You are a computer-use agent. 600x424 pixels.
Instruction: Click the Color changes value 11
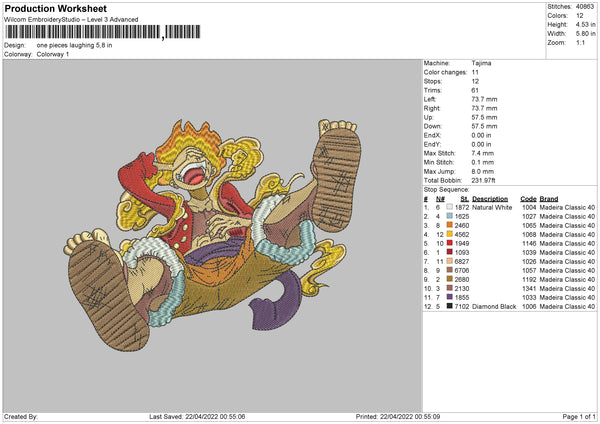click(475, 72)
